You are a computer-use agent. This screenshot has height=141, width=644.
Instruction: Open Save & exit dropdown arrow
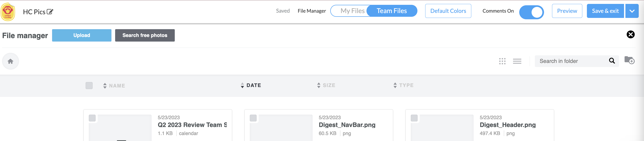tap(632, 11)
